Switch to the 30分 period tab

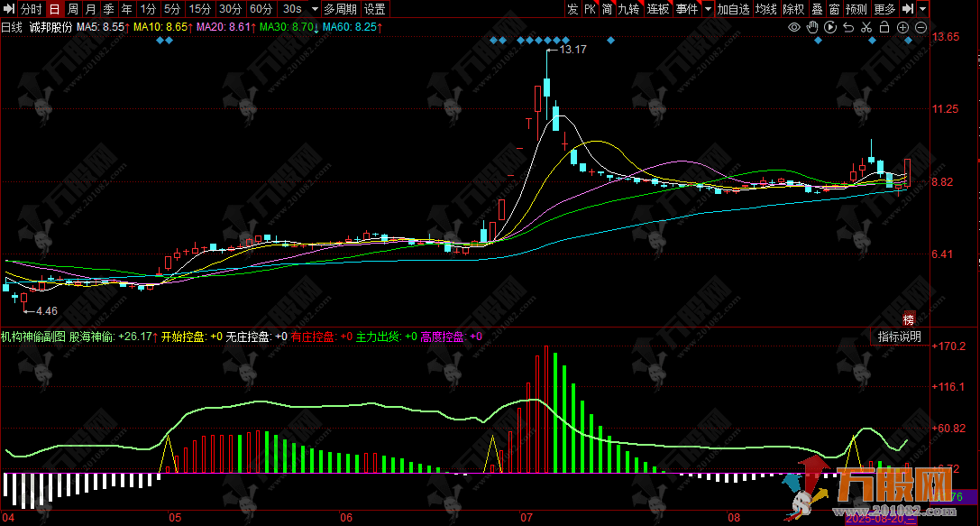(x=231, y=9)
